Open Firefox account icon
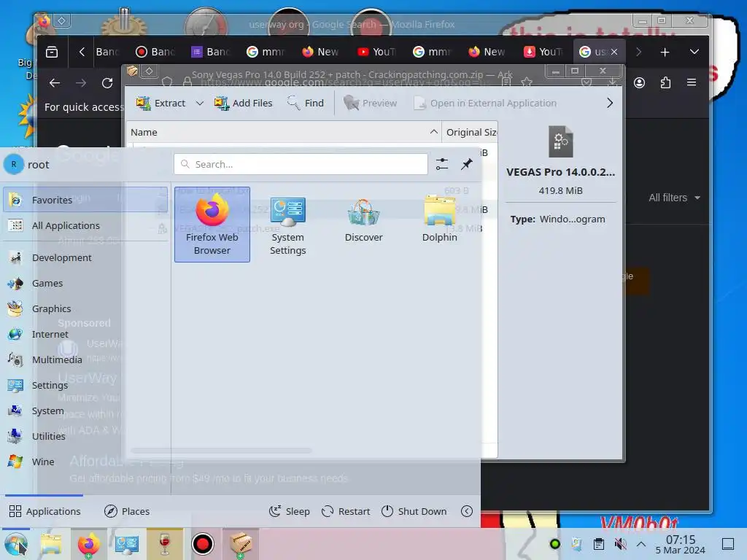The image size is (747, 560). [x=639, y=83]
